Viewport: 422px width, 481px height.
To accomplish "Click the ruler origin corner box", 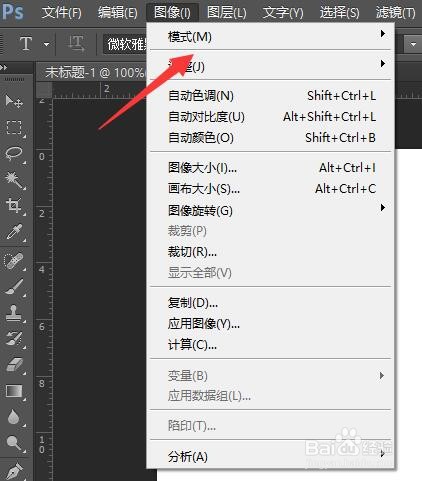I will [x=44, y=90].
